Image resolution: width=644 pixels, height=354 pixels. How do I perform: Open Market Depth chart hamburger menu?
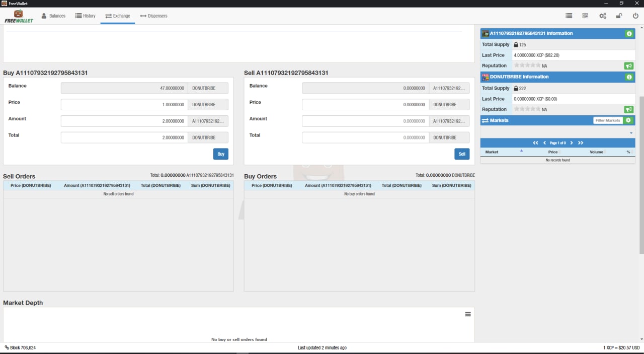[468, 314]
